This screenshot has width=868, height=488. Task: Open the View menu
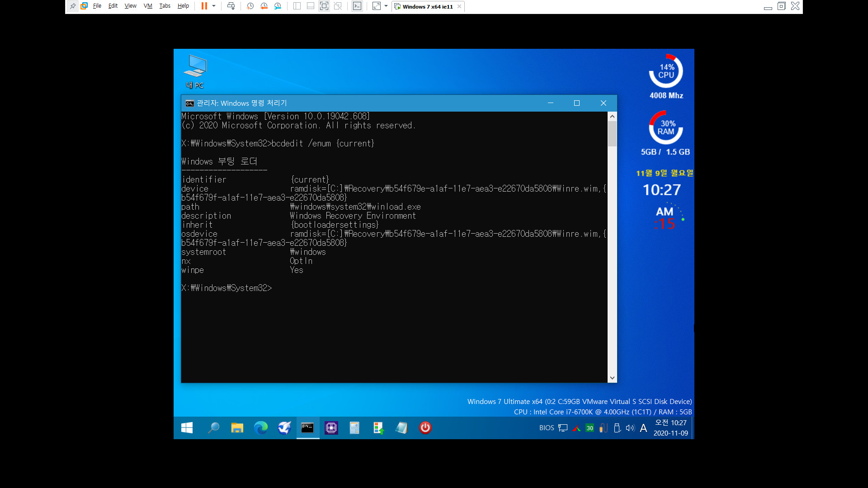(x=131, y=6)
